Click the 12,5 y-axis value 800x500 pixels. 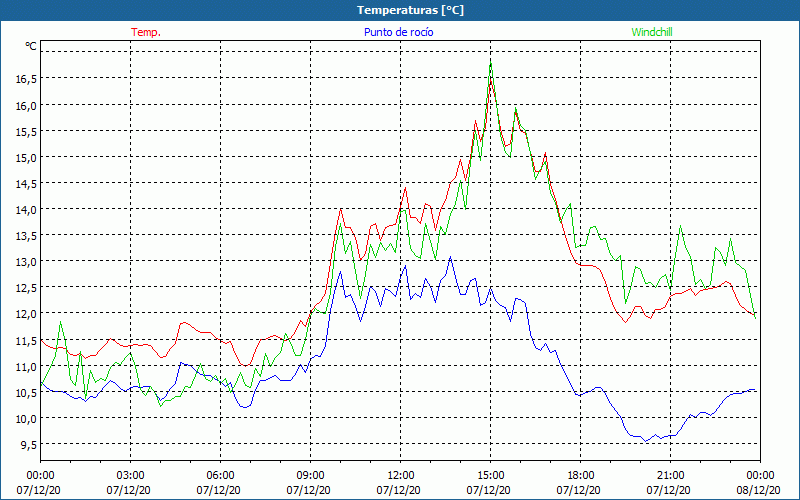(x=26, y=287)
